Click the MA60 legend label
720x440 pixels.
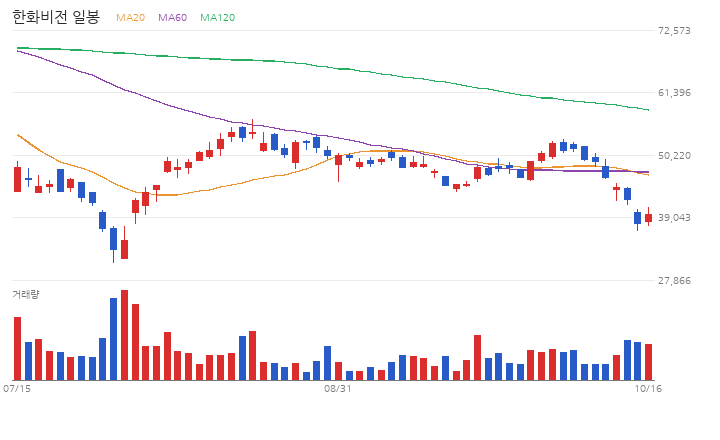(173, 17)
